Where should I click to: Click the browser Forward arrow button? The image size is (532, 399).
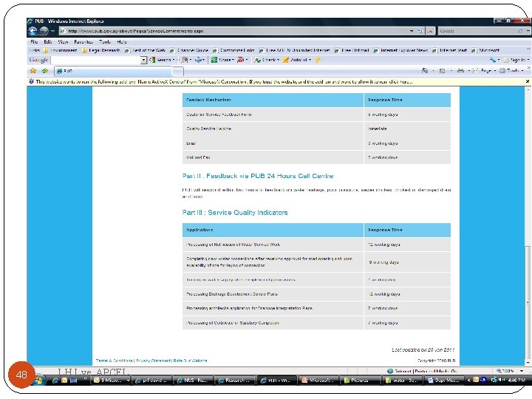pyautogui.click(x=44, y=31)
